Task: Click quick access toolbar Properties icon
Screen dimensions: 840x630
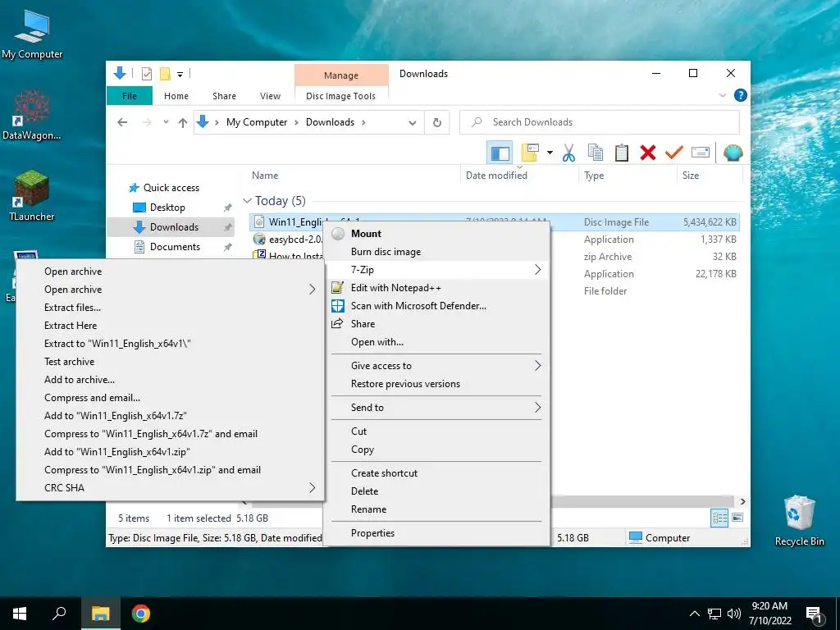Action: coord(146,74)
